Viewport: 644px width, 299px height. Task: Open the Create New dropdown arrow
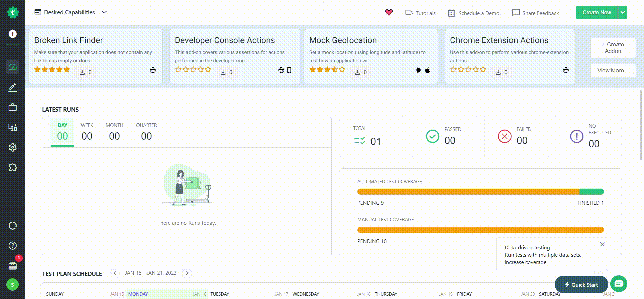[623, 13]
